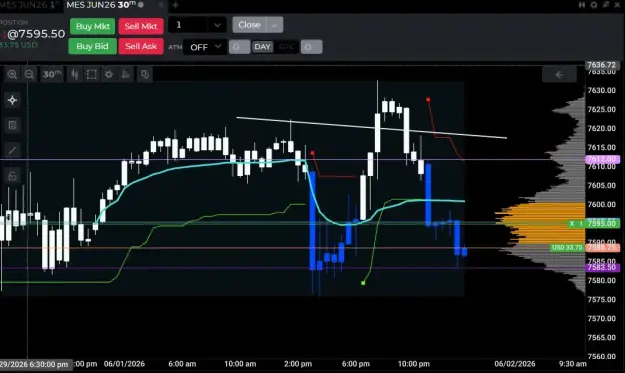
Task: Click the quantity input field showing 1
Action: (188, 25)
